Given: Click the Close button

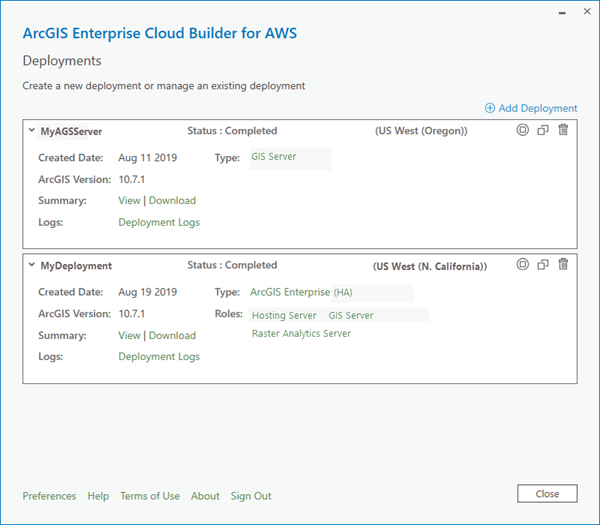Looking at the screenshot, I should click(547, 494).
